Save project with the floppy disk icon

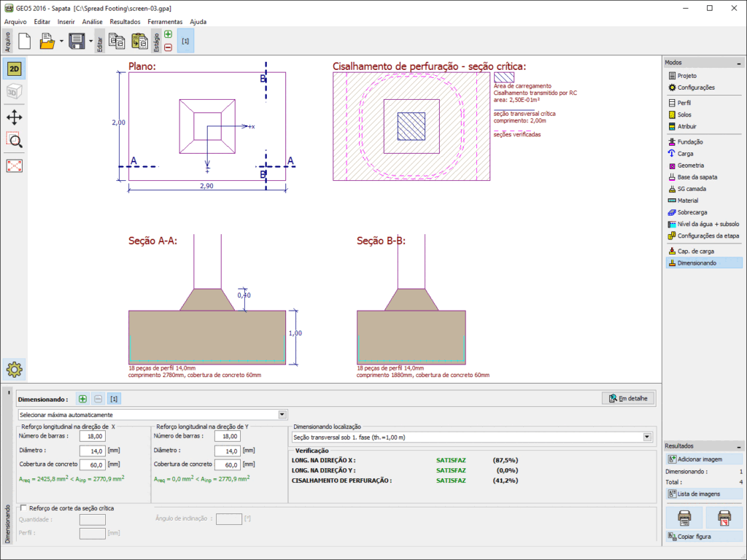pos(77,42)
